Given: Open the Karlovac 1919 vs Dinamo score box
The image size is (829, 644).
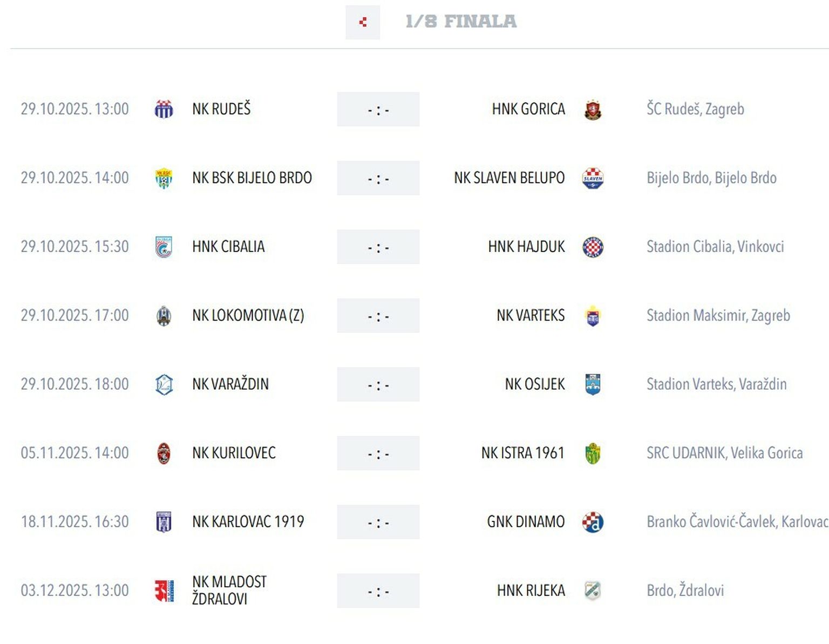Looking at the screenshot, I should tap(378, 522).
